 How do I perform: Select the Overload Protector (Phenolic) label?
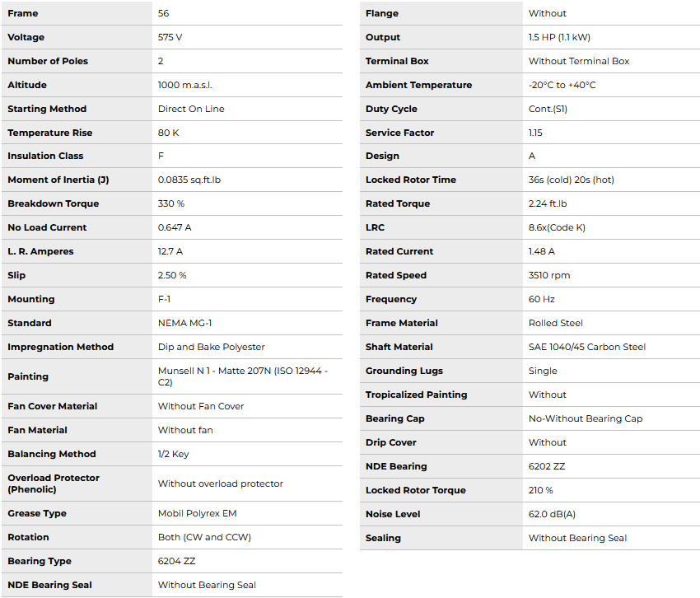point(54,484)
